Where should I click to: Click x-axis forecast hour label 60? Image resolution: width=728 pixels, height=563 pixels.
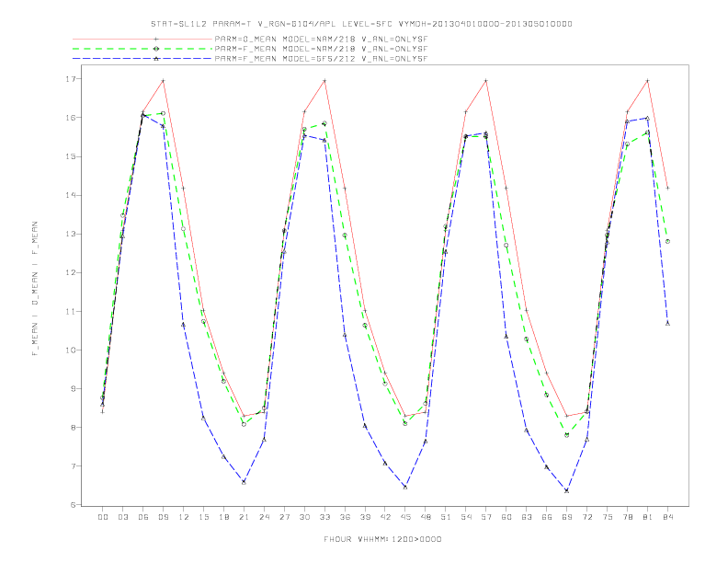(506, 517)
